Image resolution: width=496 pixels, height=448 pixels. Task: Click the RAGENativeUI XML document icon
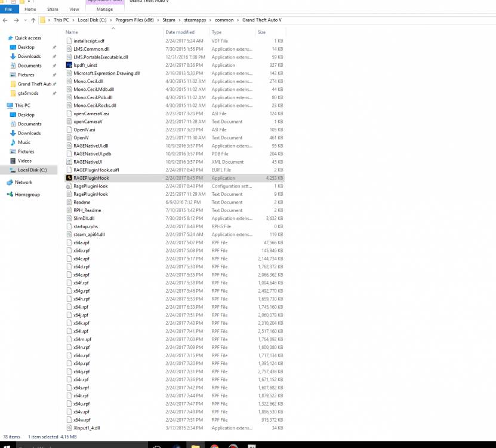coord(69,162)
